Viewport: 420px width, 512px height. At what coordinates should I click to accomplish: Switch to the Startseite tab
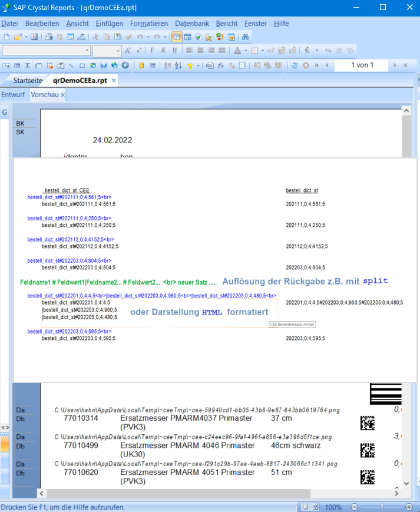28,80
